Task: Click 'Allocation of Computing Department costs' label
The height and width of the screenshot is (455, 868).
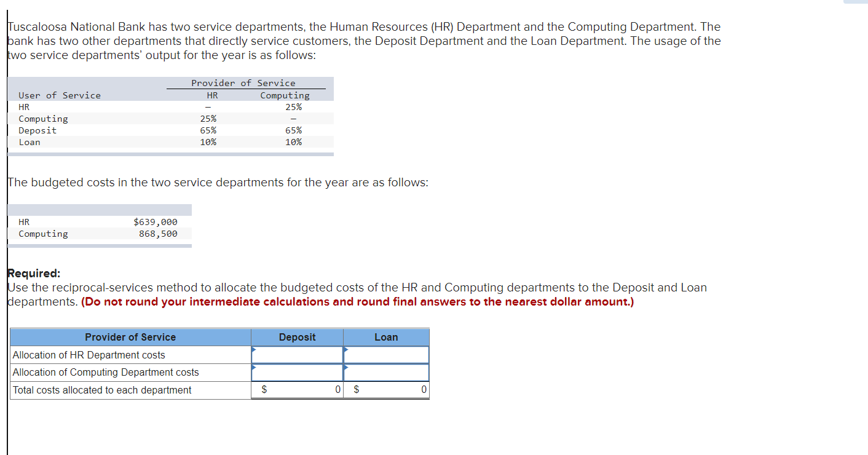Action: click(106, 372)
